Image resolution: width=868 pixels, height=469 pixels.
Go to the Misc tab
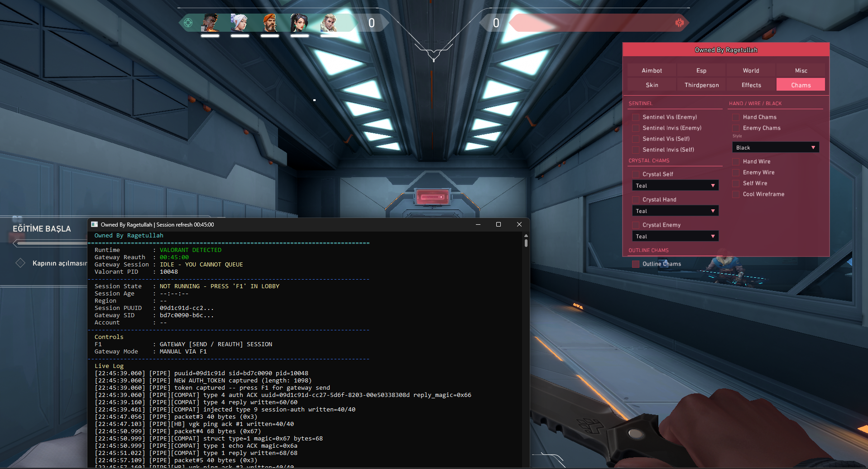(x=801, y=70)
